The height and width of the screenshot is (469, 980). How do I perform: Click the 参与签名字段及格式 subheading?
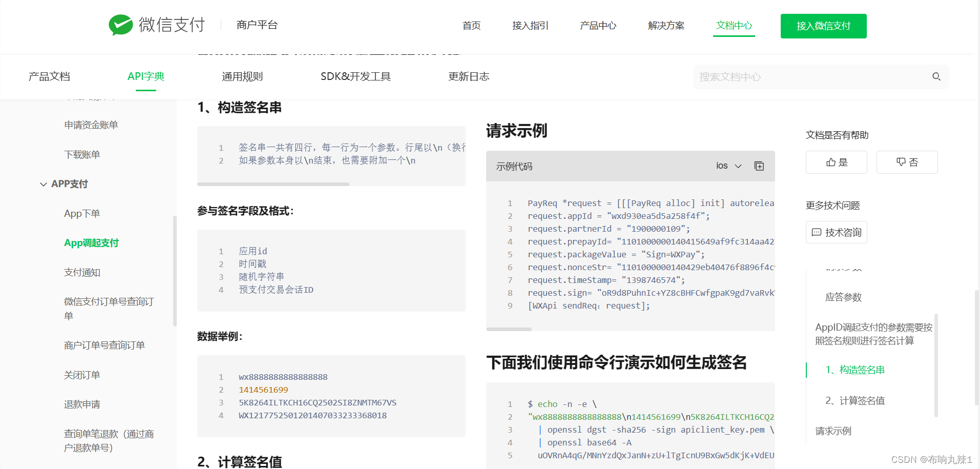point(245,211)
